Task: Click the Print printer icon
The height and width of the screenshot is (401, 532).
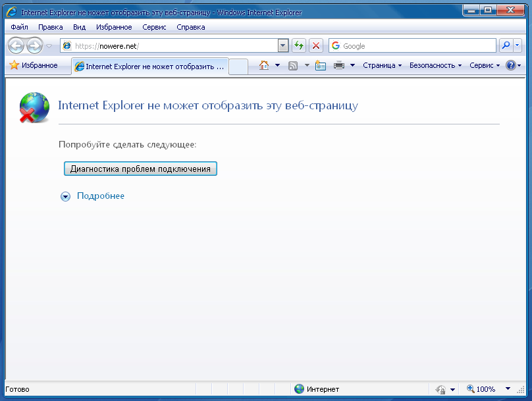Action: click(339, 65)
